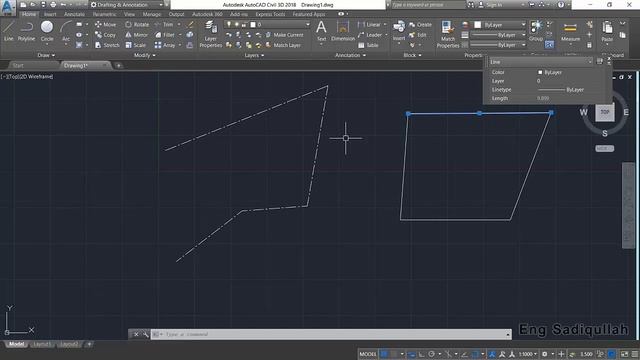
Task: Open the Line object type dropdown
Action: pos(541,62)
